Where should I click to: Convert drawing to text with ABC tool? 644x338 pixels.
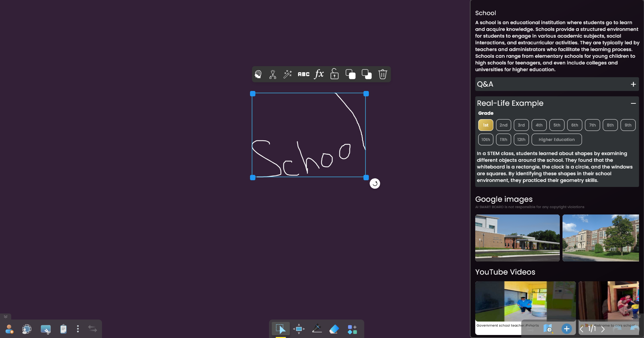point(303,74)
